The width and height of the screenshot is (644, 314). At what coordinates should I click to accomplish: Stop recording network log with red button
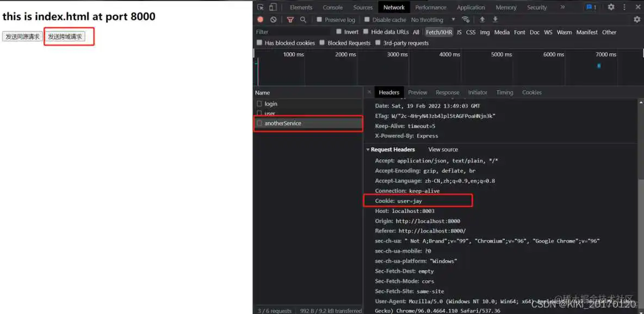(x=261, y=20)
